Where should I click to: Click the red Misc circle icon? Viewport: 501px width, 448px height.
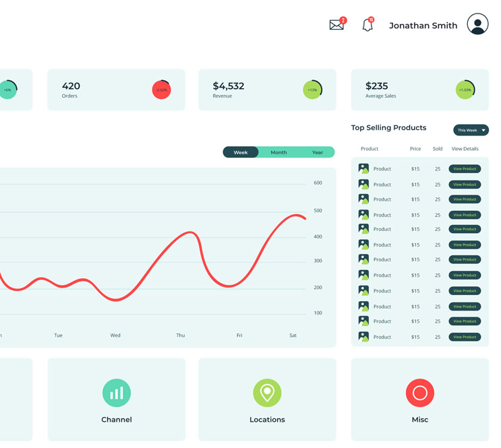click(x=419, y=393)
